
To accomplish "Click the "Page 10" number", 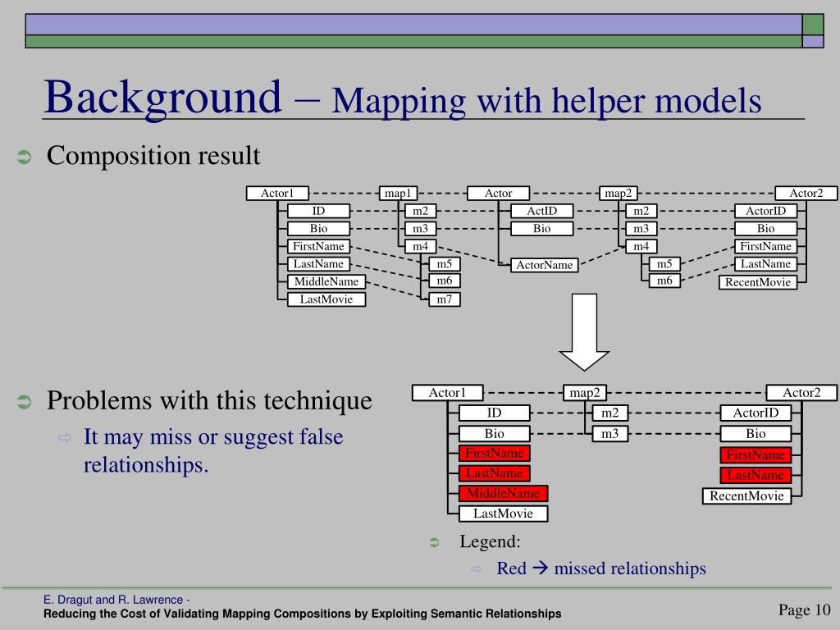I will (804, 609).
